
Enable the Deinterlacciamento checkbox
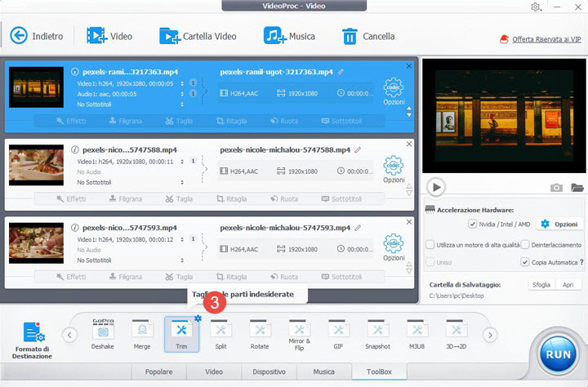tap(525, 244)
